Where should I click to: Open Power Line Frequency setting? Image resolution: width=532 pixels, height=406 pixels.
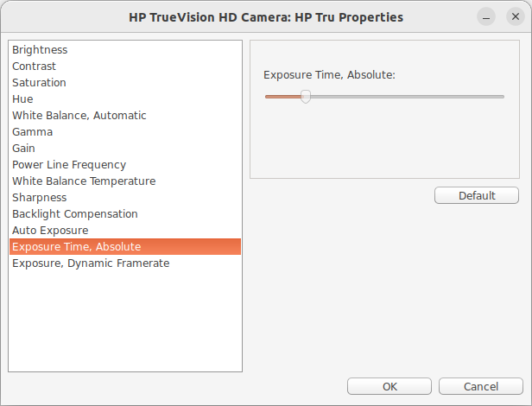pyautogui.click(x=69, y=165)
